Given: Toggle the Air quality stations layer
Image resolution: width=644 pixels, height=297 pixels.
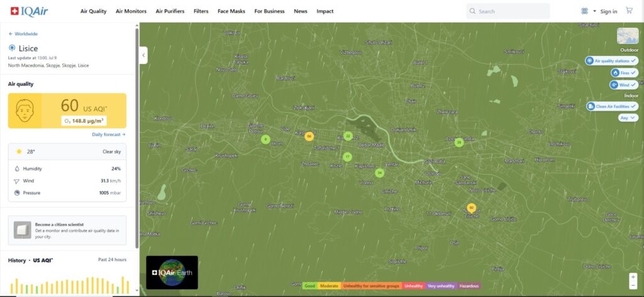Looking at the screenshot, I should 611,61.
